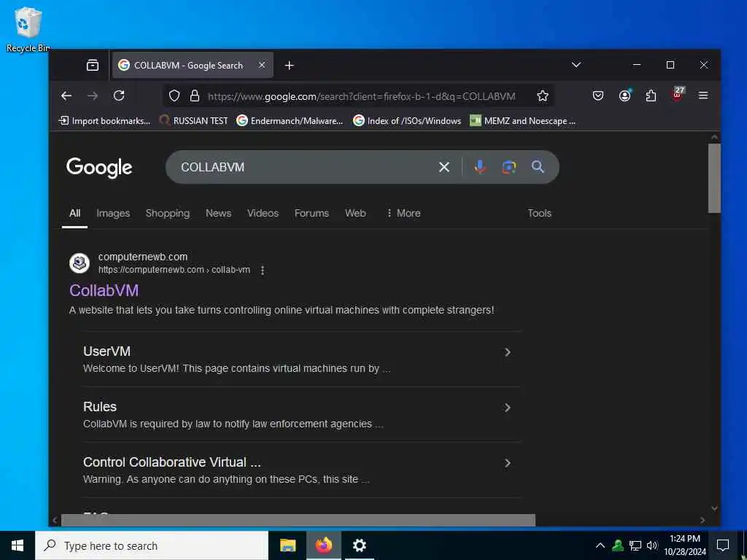The height and width of the screenshot is (560, 747).
Task: Open the Rules sitelink
Action: tap(99, 407)
